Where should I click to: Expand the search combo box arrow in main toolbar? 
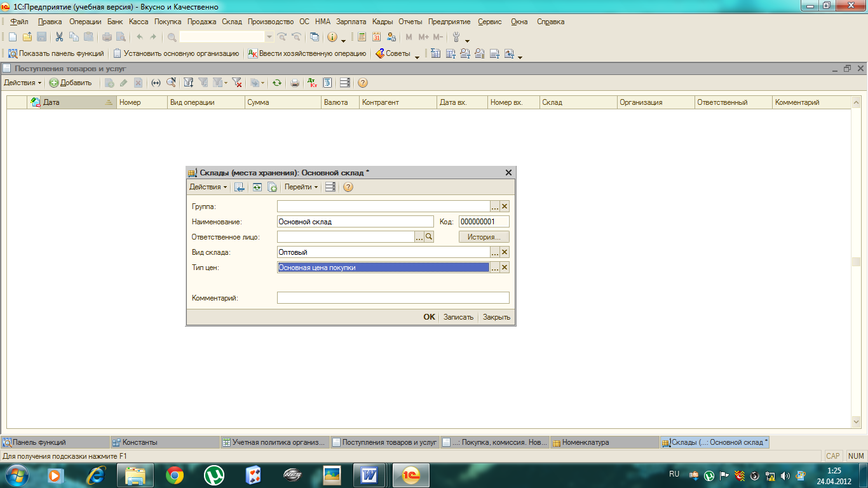pos(269,37)
